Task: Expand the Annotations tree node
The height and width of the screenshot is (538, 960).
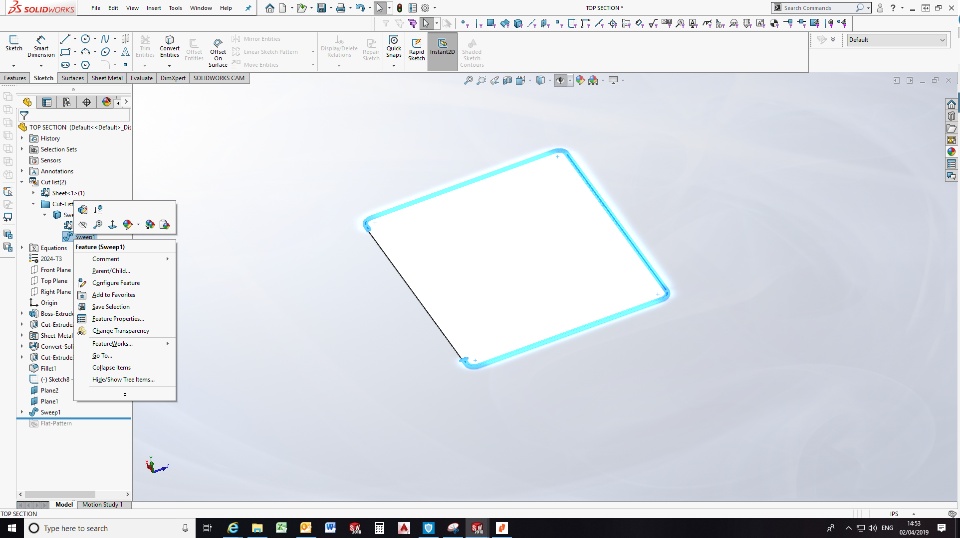Action: tap(22, 171)
